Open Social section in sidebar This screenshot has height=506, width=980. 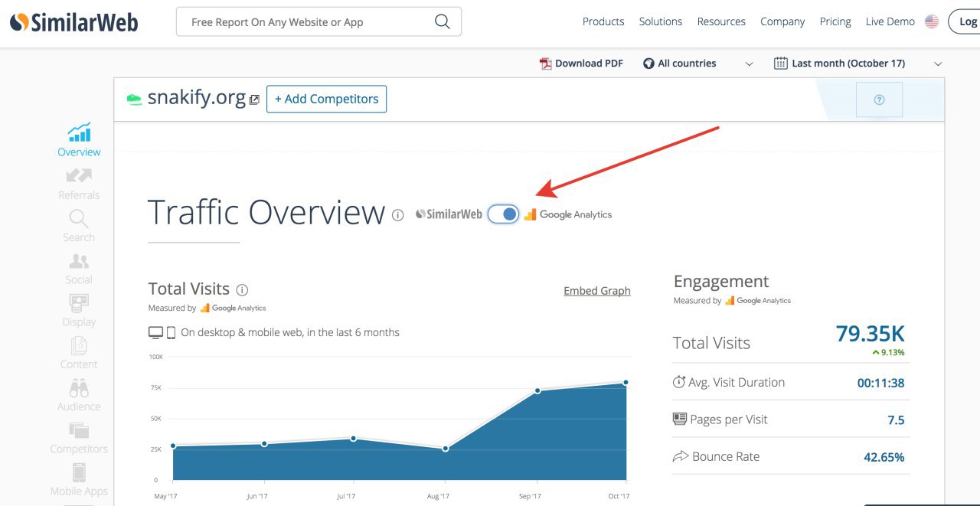click(x=79, y=269)
